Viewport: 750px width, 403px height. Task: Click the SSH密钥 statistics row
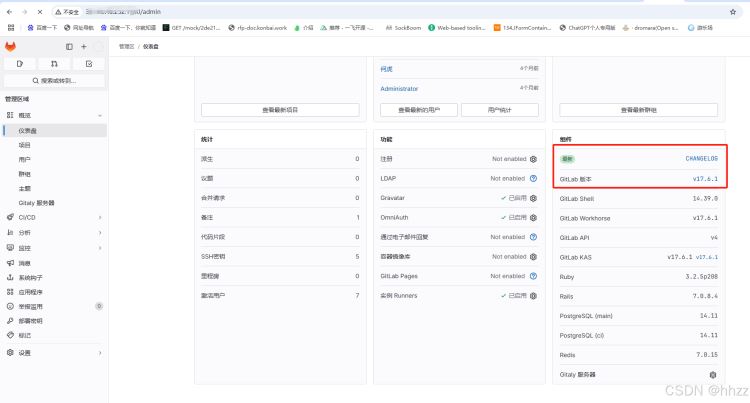click(x=280, y=257)
